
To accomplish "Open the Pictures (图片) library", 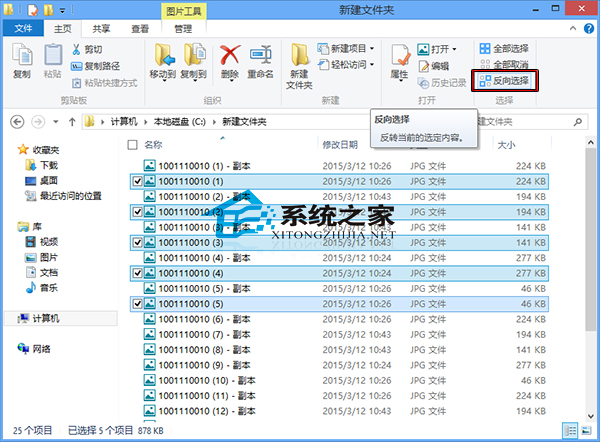I will (x=41, y=257).
